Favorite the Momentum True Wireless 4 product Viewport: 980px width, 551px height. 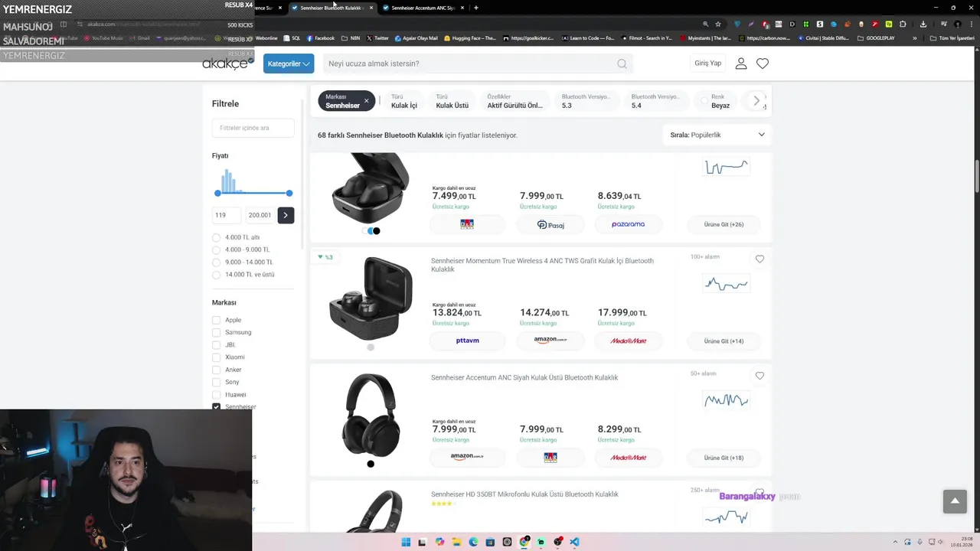(x=759, y=259)
